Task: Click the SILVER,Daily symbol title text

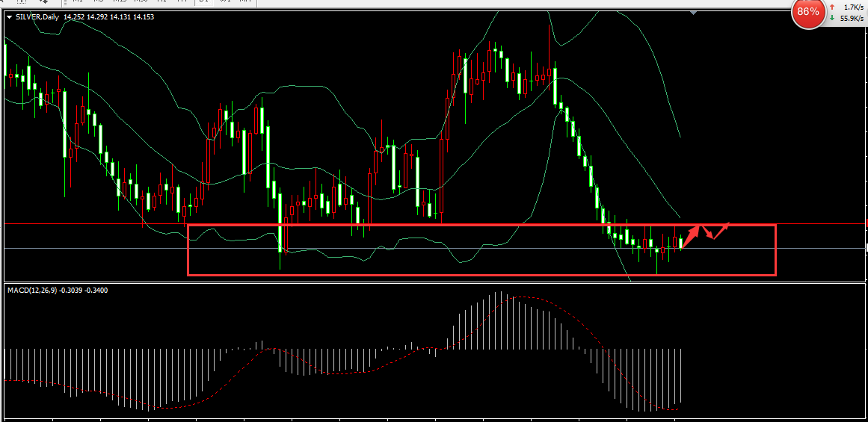Action: pos(37,16)
